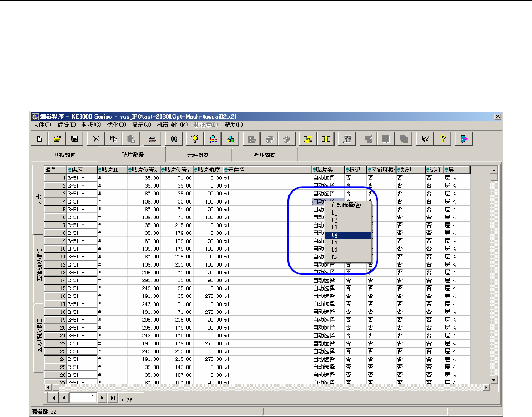
Task: Select 自动选择(A) from the popup list
Action: coord(347,205)
